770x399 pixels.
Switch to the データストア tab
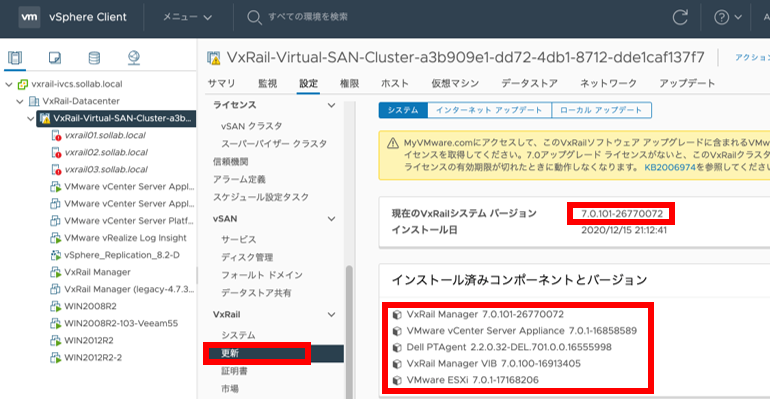coord(529,83)
